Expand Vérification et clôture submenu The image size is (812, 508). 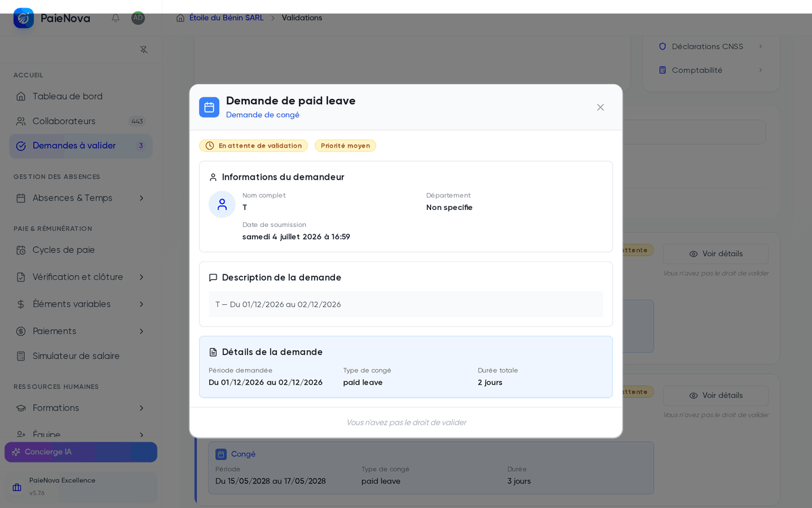[x=141, y=277]
